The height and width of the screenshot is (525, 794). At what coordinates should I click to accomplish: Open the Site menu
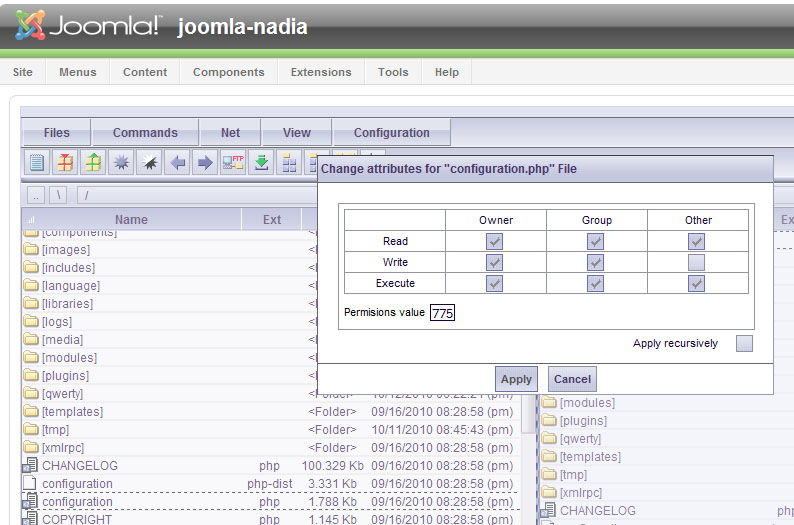[23, 72]
